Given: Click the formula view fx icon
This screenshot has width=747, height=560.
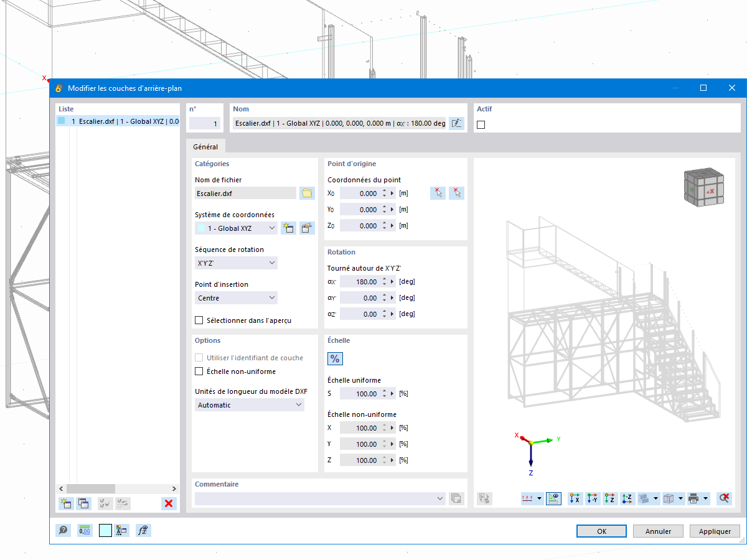Looking at the screenshot, I should pos(143,531).
